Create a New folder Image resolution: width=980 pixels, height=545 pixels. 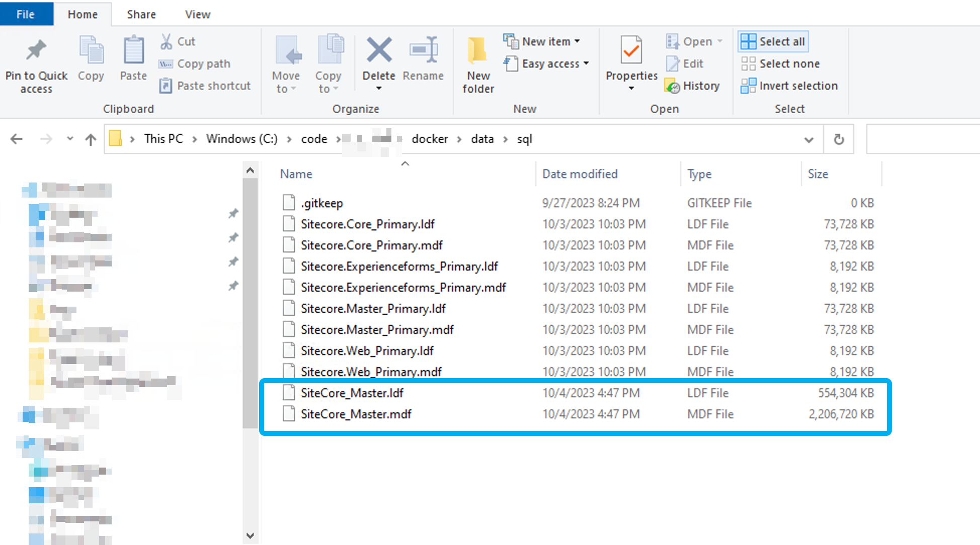[x=478, y=64]
